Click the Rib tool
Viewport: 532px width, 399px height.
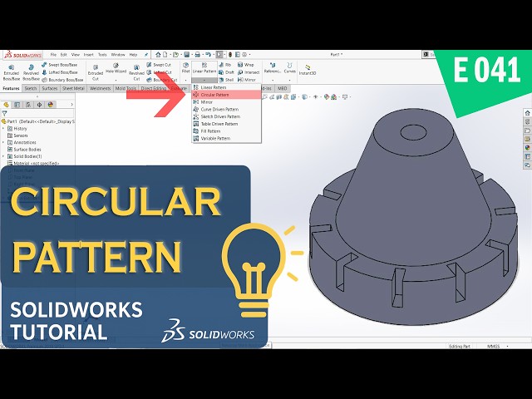pyautogui.click(x=225, y=65)
